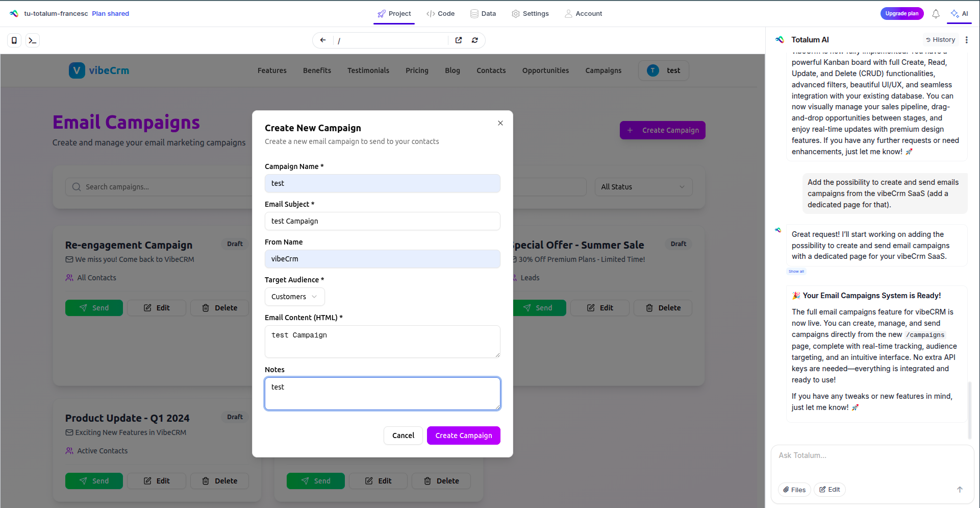
Task: Open chat History
Action: point(940,40)
